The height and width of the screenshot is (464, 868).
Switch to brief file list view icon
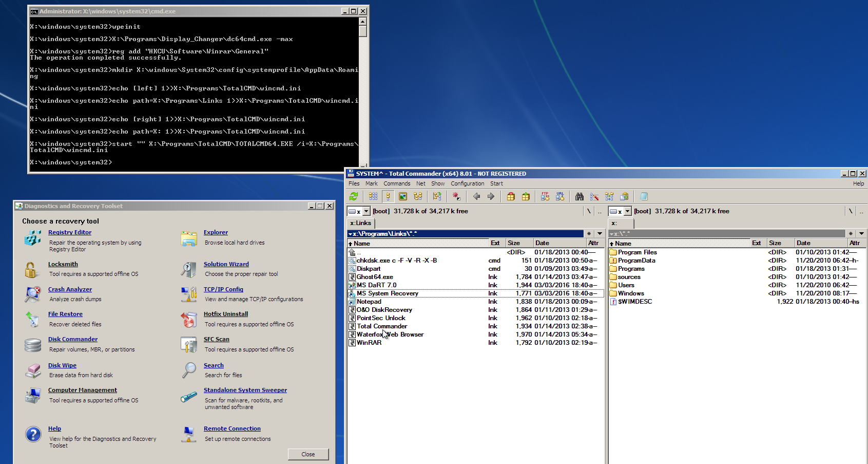pos(373,196)
